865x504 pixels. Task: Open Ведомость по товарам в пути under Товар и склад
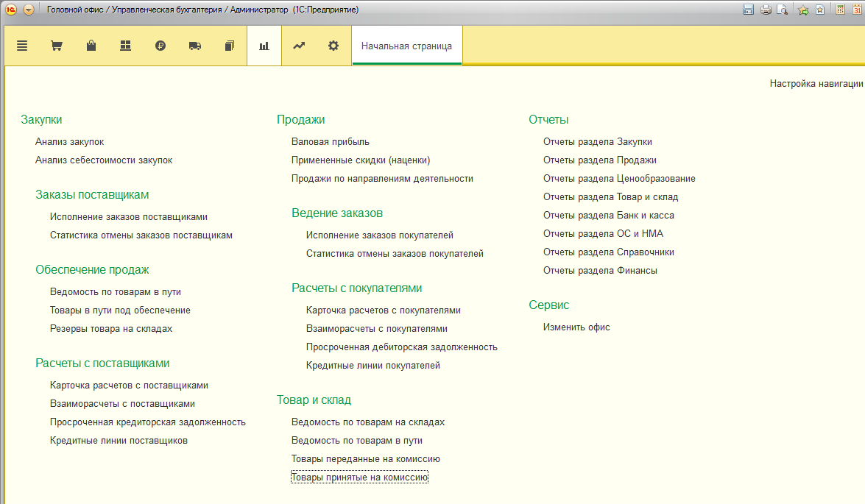[357, 440]
